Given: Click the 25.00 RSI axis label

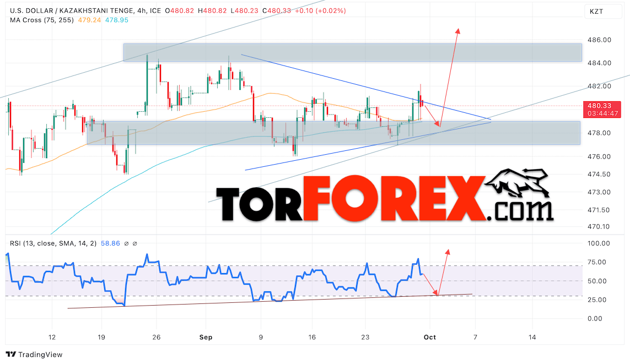Looking at the screenshot, I should coord(596,300).
